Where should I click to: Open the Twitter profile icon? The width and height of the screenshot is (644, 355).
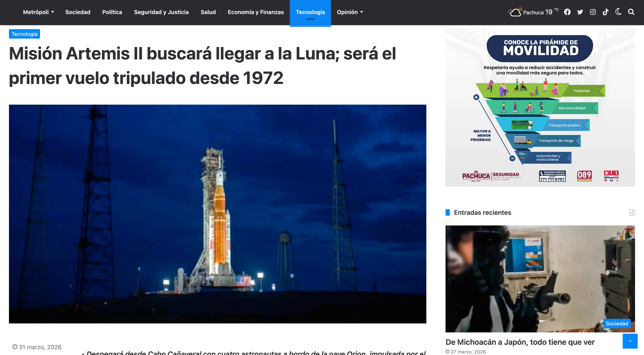pyautogui.click(x=580, y=12)
